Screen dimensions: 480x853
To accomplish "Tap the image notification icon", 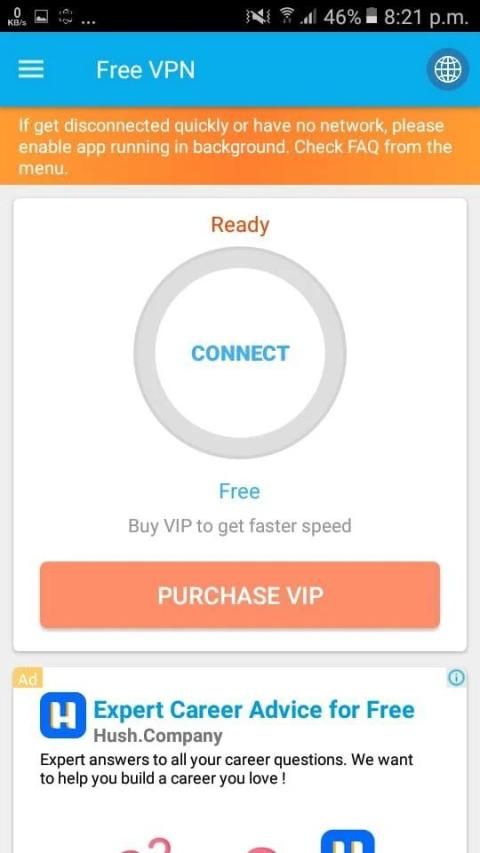I will [x=41, y=16].
